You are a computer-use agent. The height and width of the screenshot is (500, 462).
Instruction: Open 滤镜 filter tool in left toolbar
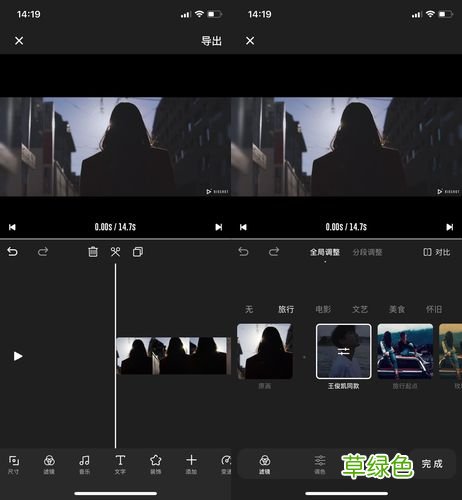pyautogui.click(x=49, y=464)
